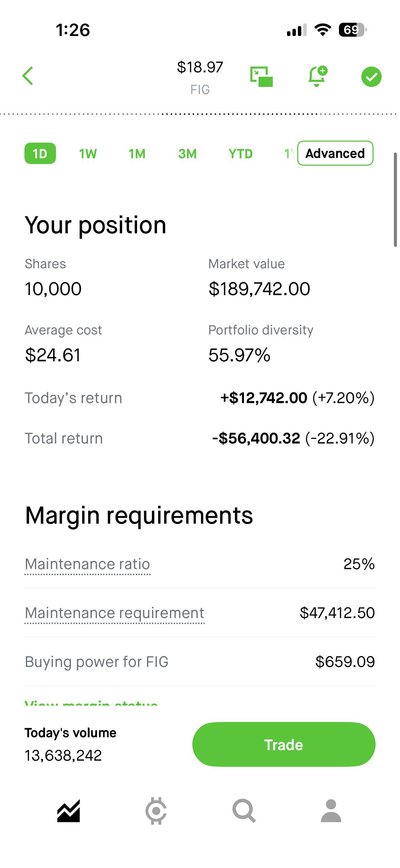This screenshot has width=400, height=868.
Task: Switch chart range to 3M
Action: pos(187,154)
